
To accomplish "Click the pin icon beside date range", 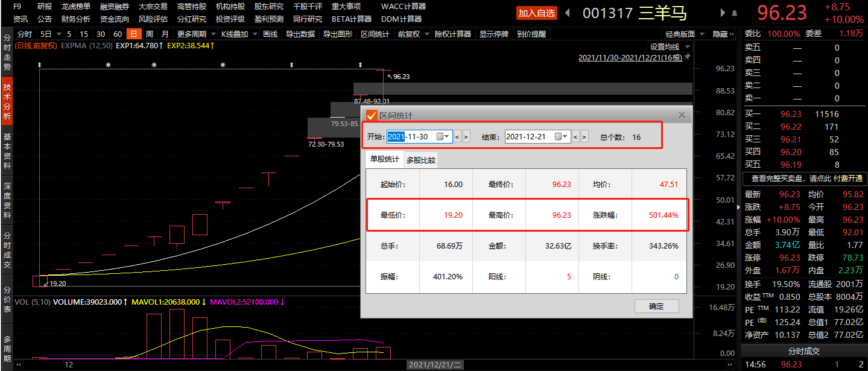I will click(x=688, y=57).
